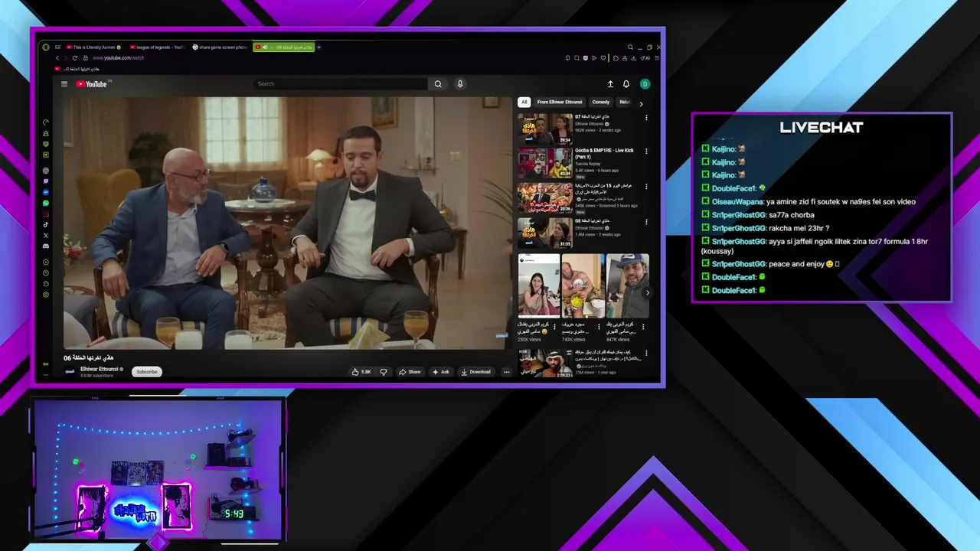Click chat message 'sa77a chorba' in livechat
This screenshot has width=980, height=551.
[791, 215]
